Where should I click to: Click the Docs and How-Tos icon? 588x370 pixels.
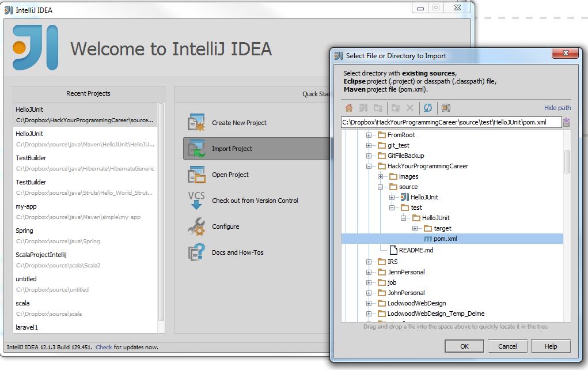click(196, 252)
